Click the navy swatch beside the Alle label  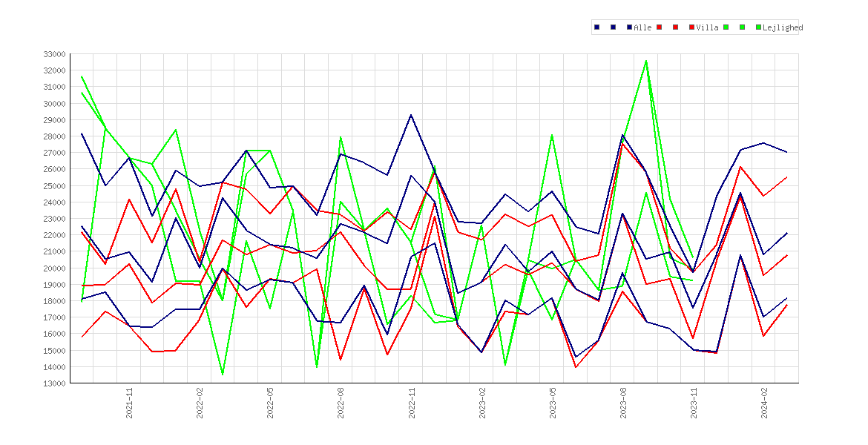[x=630, y=27]
